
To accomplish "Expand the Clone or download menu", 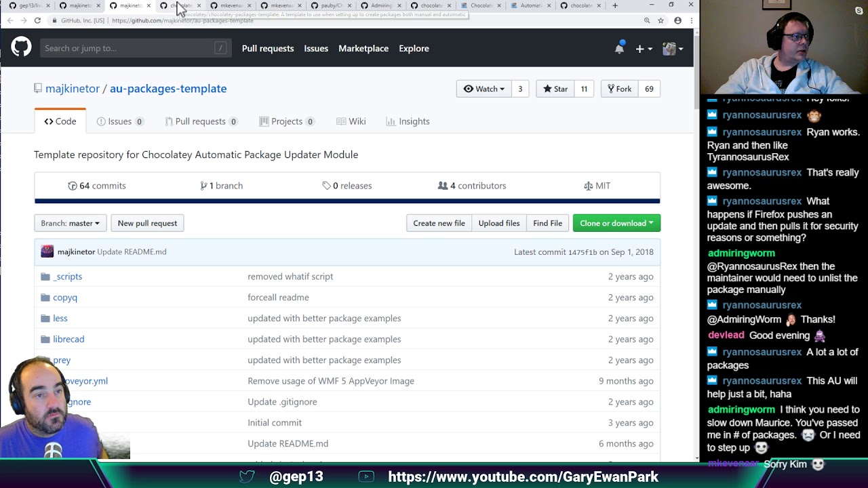I will click(x=616, y=223).
